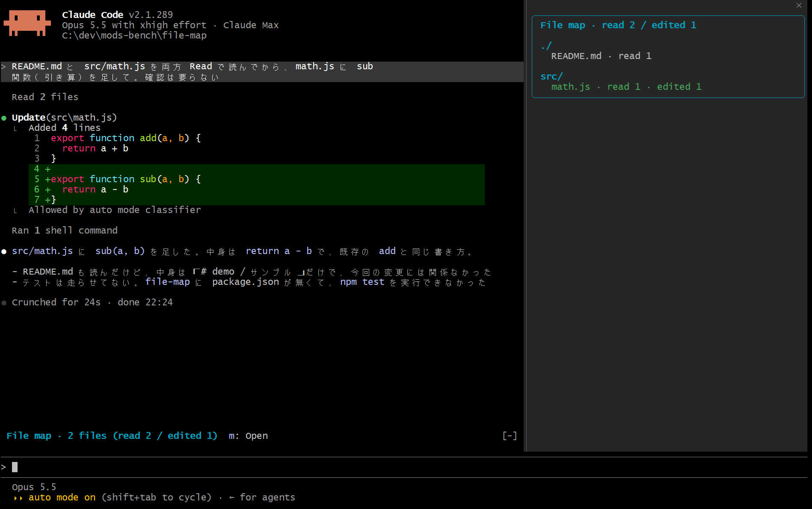Image resolution: width=812 pixels, height=509 pixels.
Task: Click the working directory path C:\dev\mods-bench\file-map
Action: [x=134, y=36]
